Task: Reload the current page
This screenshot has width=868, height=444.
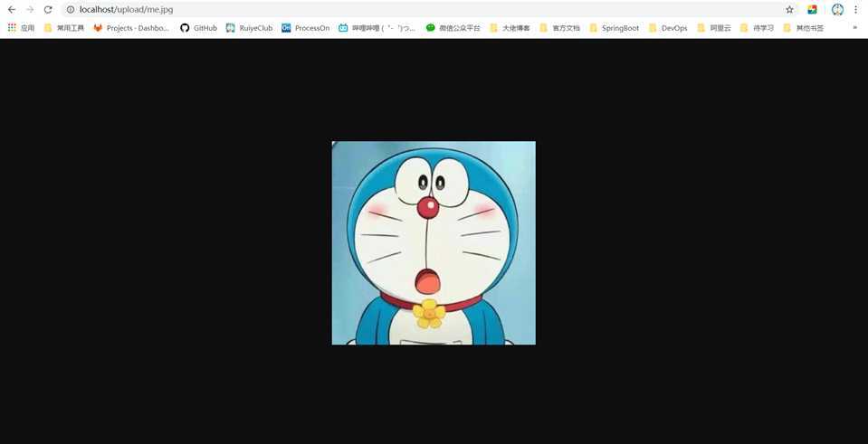Action: [48, 9]
